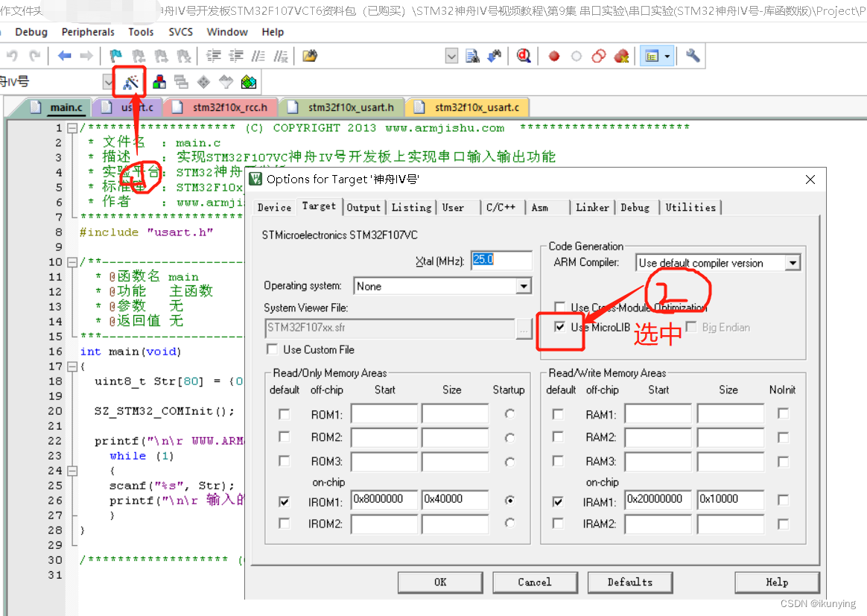Screen dimensions: 867x616
Task: Open Utilities tab in dialog
Action: [x=690, y=207]
